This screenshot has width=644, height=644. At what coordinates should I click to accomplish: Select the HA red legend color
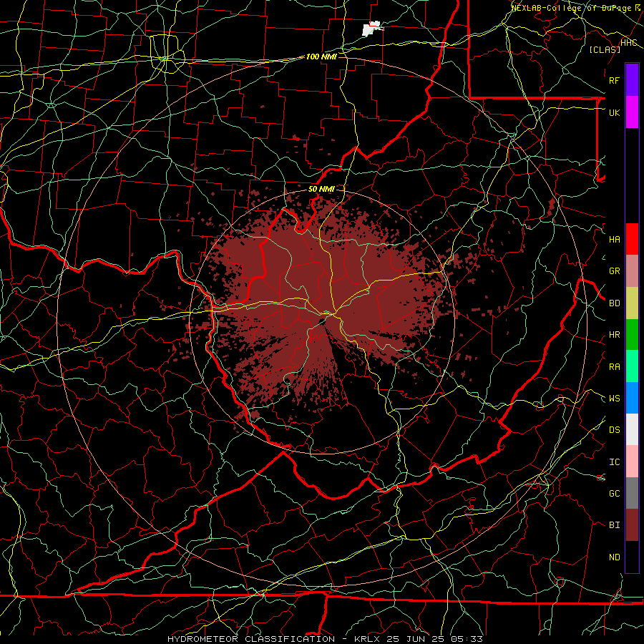point(632,239)
